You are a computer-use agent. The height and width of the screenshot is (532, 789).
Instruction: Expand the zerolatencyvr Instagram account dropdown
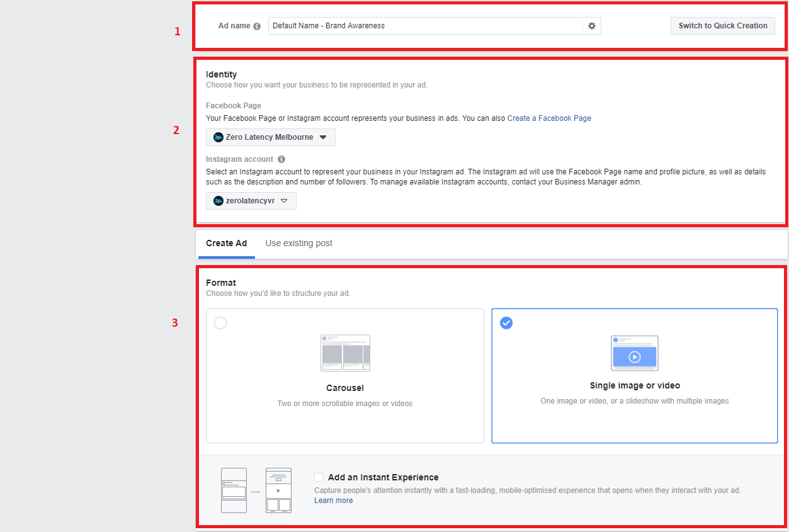[x=251, y=201]
